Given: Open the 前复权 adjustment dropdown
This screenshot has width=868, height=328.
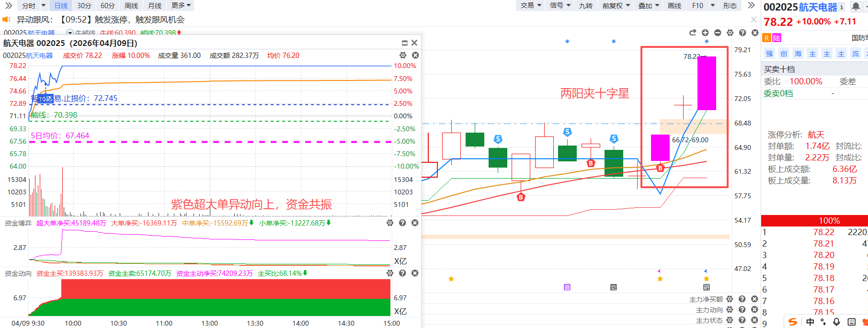Looking at the screenshot, I should coord(616,5).
